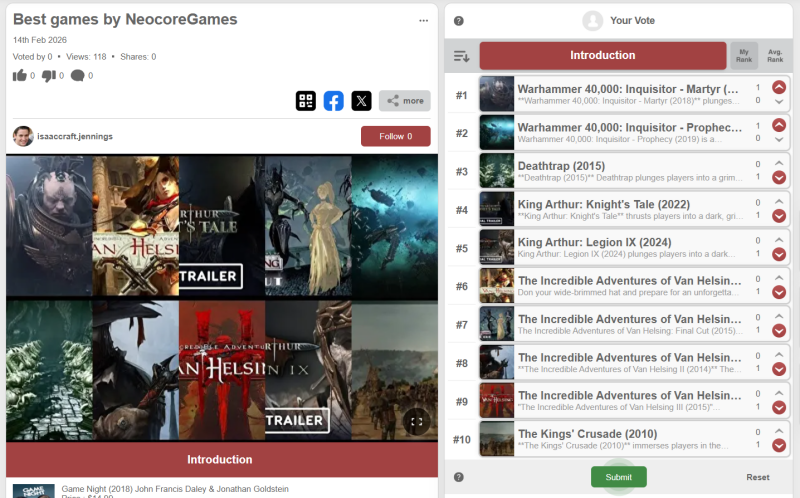Image resolution: width=800 pixels, height=498 pixels.
Task: Open the three-dot options menu
Action: click(x=423, y=20)
